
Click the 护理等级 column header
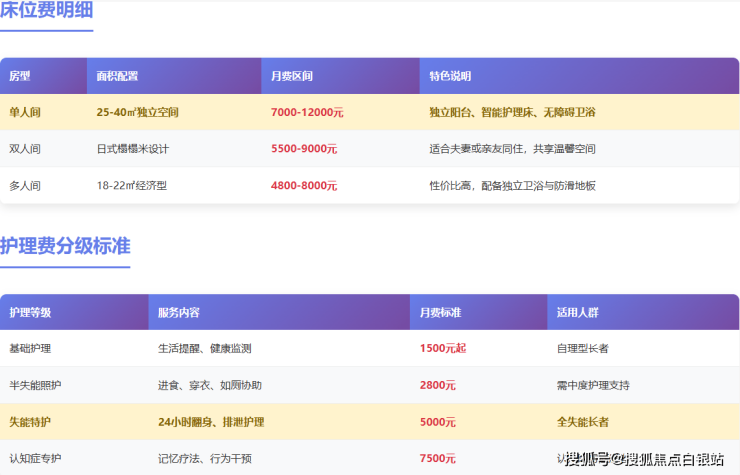(x=30, y=313)
